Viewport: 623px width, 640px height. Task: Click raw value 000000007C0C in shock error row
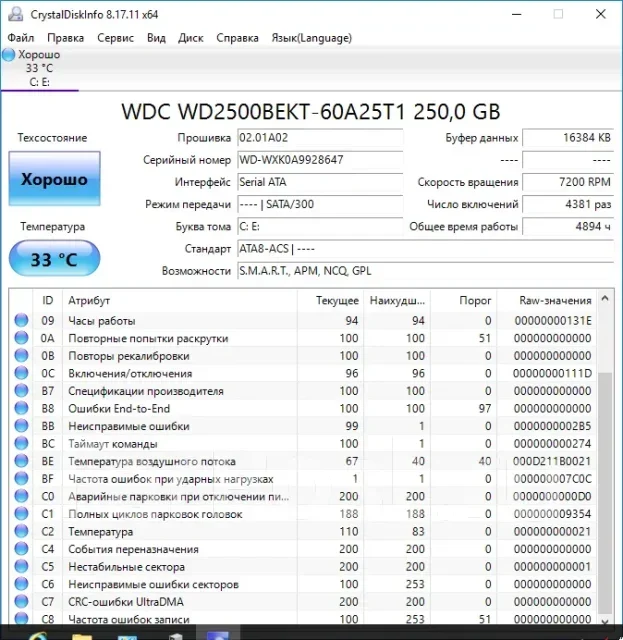552,478
